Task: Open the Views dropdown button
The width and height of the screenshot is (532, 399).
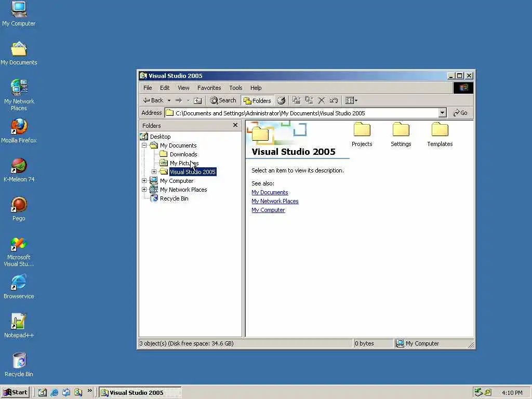Action: pyautogui.click(x=351, y=100)
